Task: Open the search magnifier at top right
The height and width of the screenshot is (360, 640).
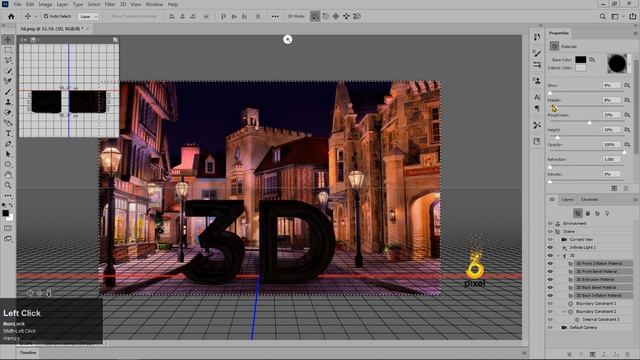Action: click(602, 16)
